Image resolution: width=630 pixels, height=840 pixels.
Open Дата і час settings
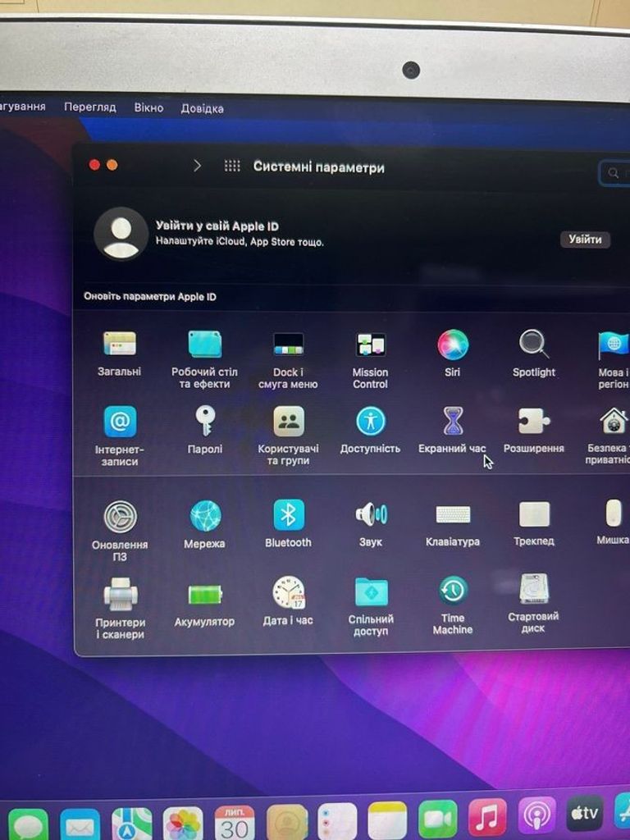[288, 592]
